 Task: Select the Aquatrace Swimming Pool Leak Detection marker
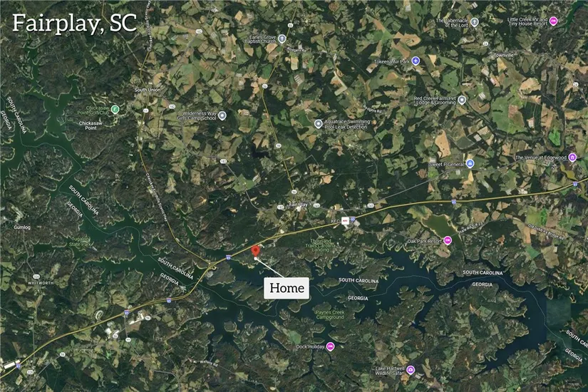click(x=318, y=124)
